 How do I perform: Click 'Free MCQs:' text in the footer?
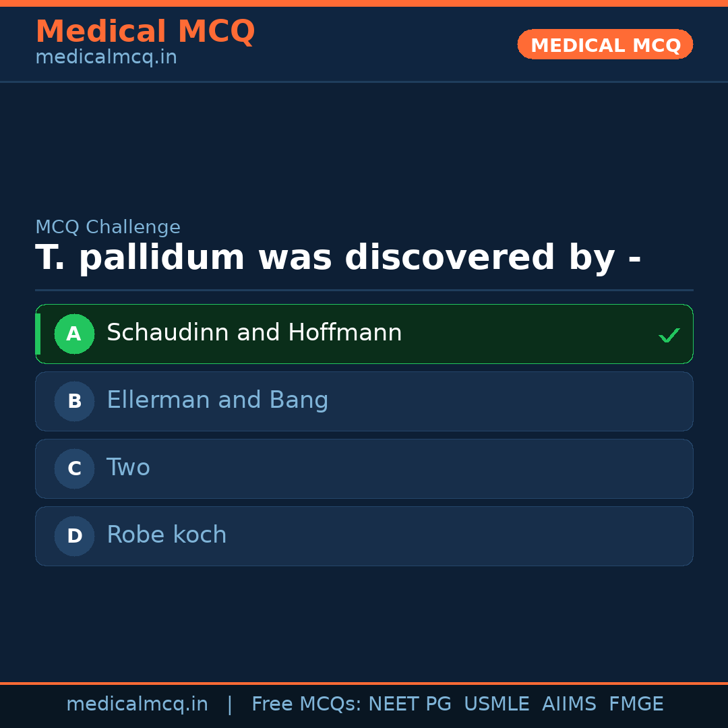click(306, 704)
